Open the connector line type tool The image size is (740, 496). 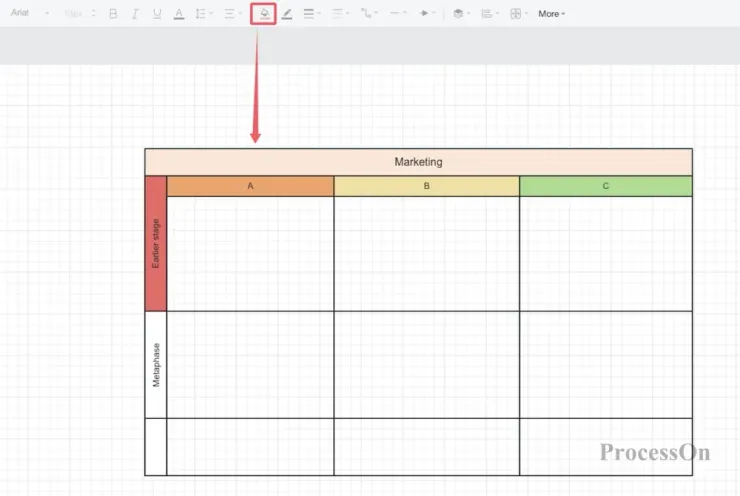coord(369,14)
